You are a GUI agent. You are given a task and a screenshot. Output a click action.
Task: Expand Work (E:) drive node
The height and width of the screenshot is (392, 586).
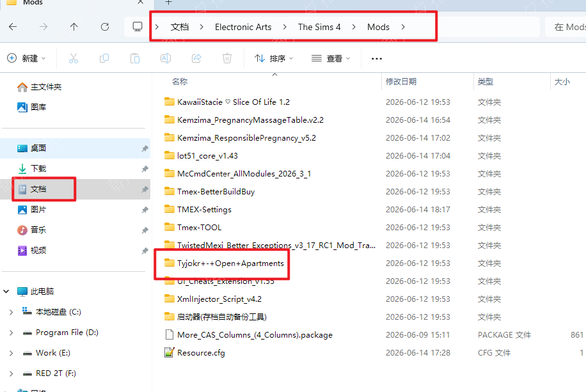[x=12, y=353]
